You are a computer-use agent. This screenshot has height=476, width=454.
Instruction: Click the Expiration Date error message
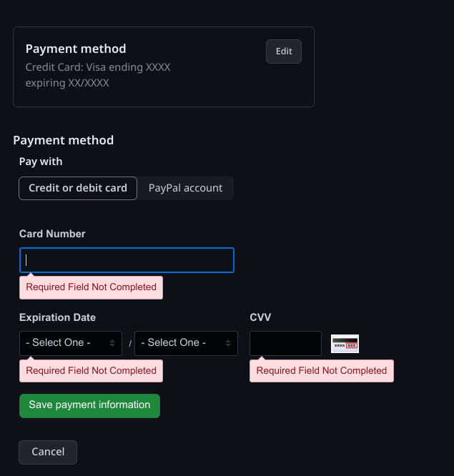click(x=91, y=371)
